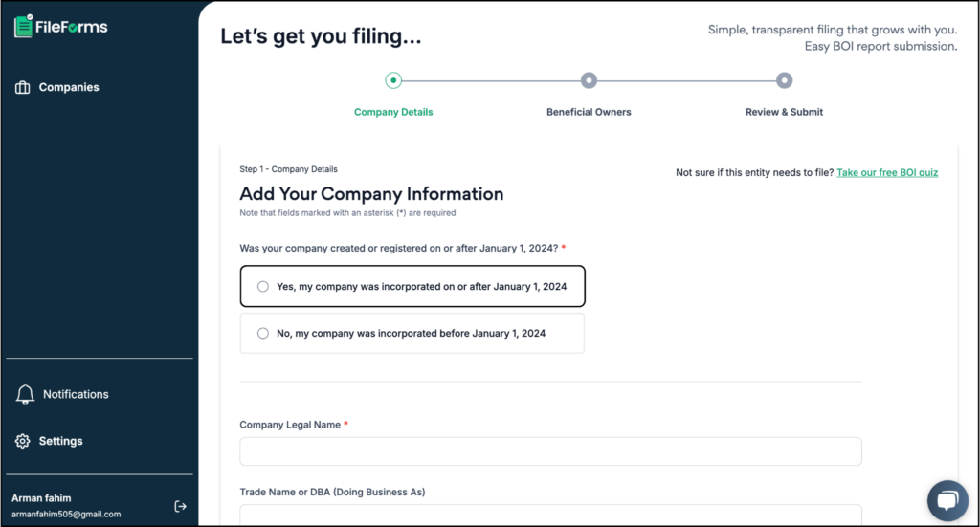Click the Add Your Company Information heading

(371, 194)
